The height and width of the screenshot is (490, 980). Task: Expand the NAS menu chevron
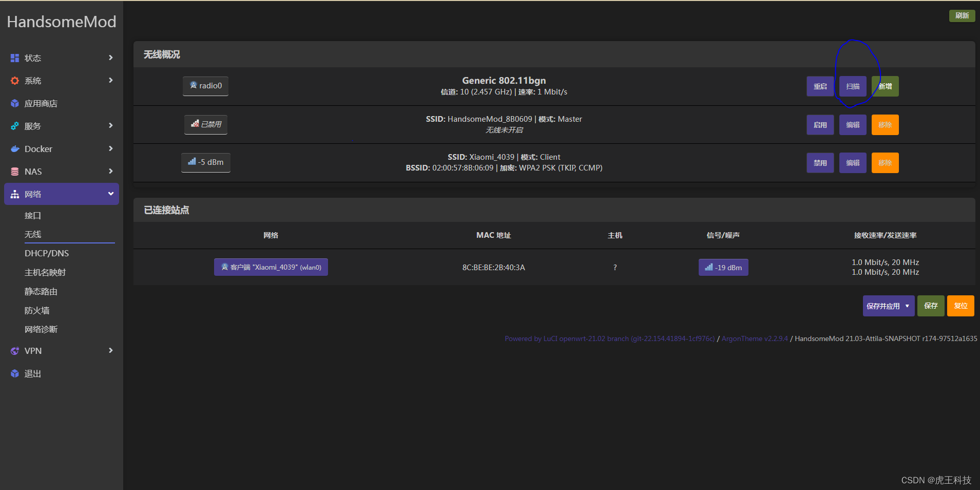click(110, 171)
